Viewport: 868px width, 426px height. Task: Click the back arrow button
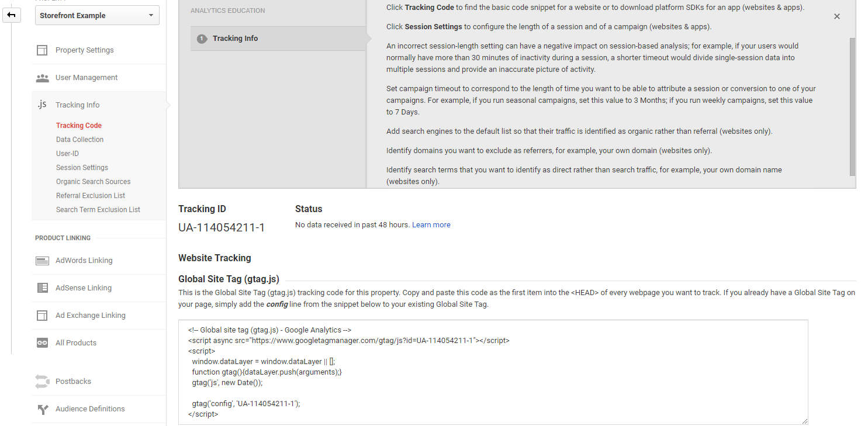[11, 15]
